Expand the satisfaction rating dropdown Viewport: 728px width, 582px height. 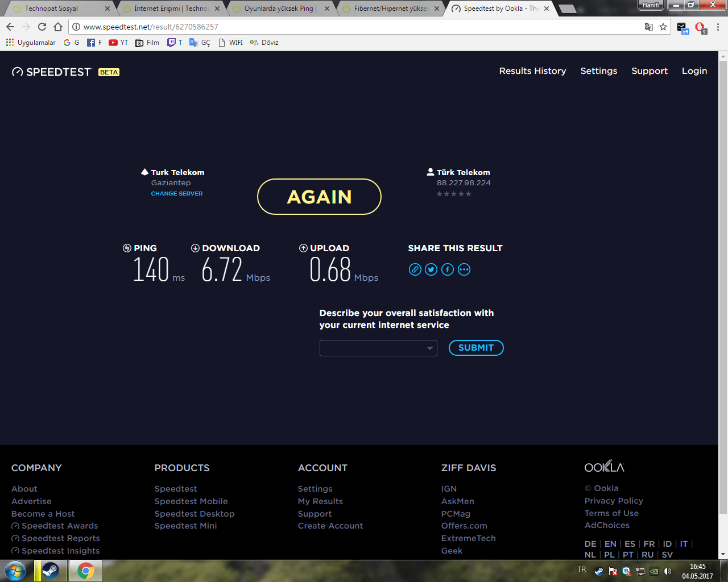(378, 348)
